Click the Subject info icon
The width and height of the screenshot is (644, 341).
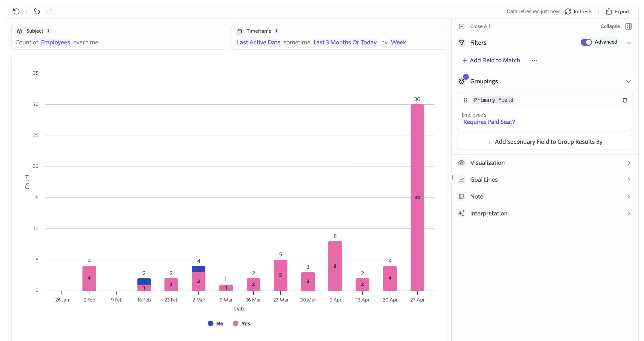[48, 31]
